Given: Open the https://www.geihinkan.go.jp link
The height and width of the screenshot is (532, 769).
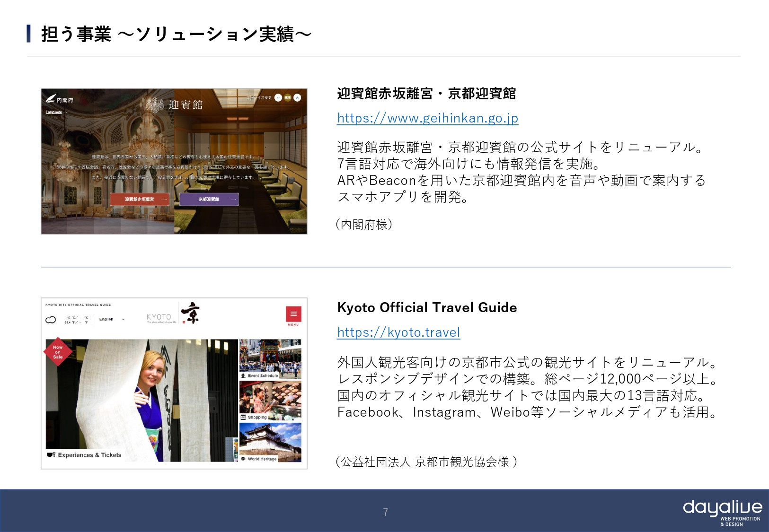Looking at the screenshot, I should (427, 118).
